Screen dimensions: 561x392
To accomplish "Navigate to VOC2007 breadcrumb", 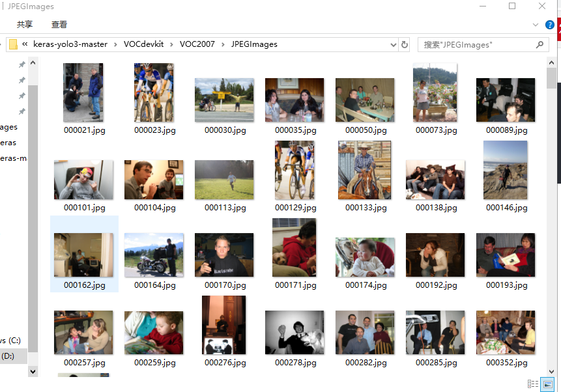I will click(197, 44).
